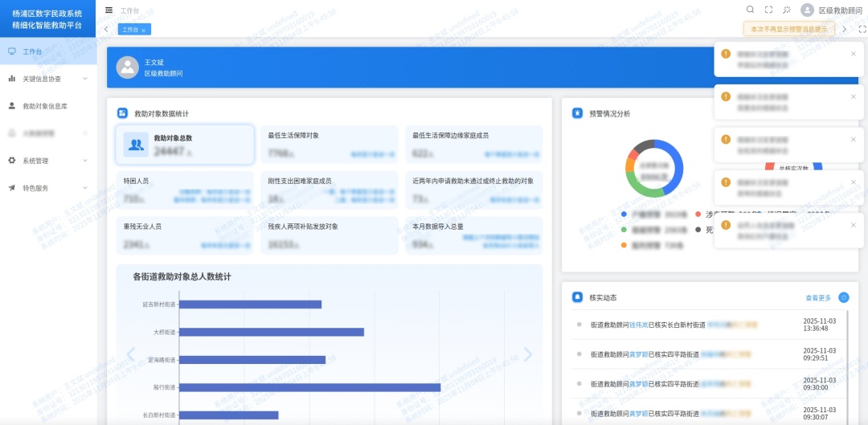Click 本次不再显示预警消息提示 button

coord(788,29)
